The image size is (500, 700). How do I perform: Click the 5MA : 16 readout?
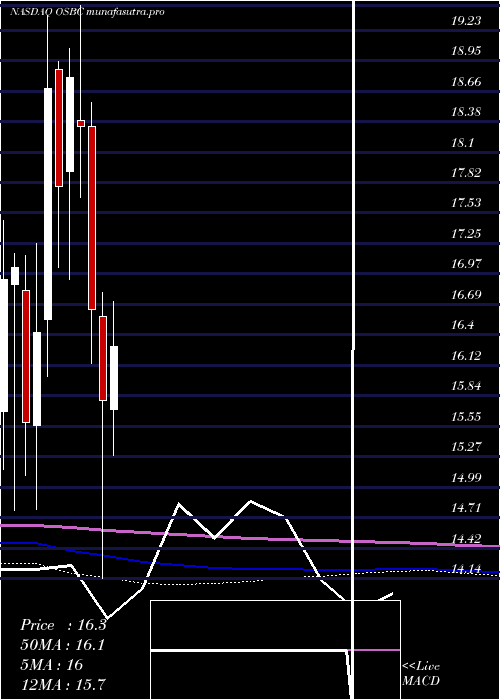pyautogui.click(x=52, y=665)
